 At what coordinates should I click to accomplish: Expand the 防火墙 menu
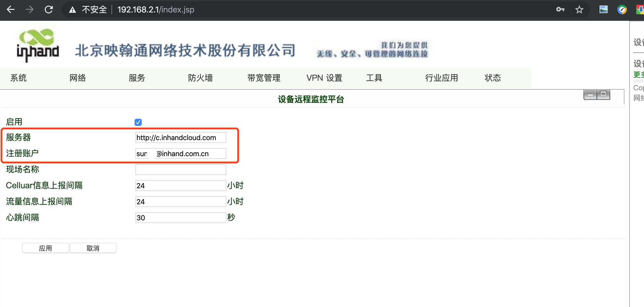click(200, 78)
